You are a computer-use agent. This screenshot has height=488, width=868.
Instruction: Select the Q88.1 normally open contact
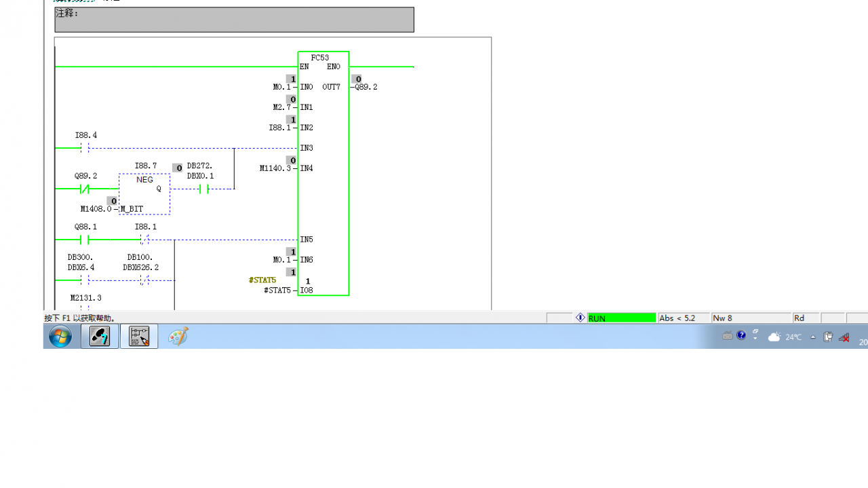coord(85,240)
